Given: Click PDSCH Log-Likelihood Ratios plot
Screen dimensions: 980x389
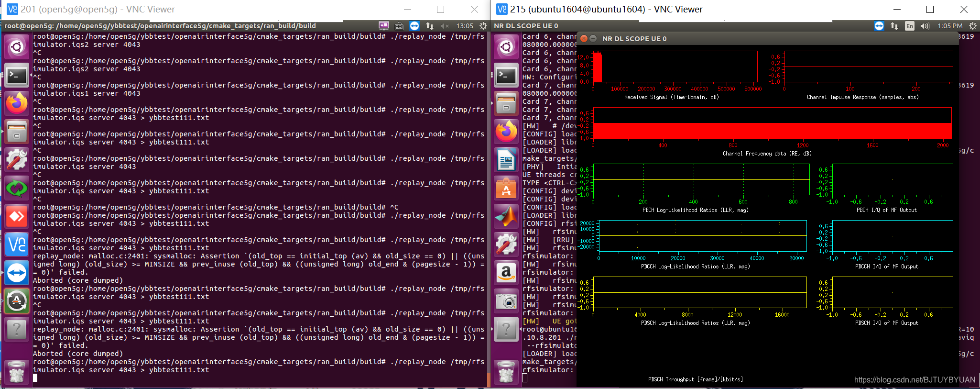Looking at the screenshot, I should (699, 292).
